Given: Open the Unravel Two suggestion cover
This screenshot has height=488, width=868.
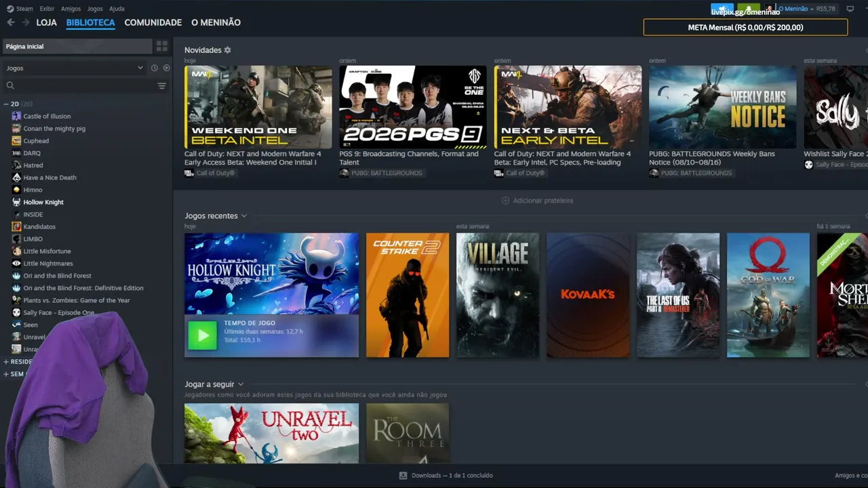Looking at the screenshot, I should pos(271,434).
